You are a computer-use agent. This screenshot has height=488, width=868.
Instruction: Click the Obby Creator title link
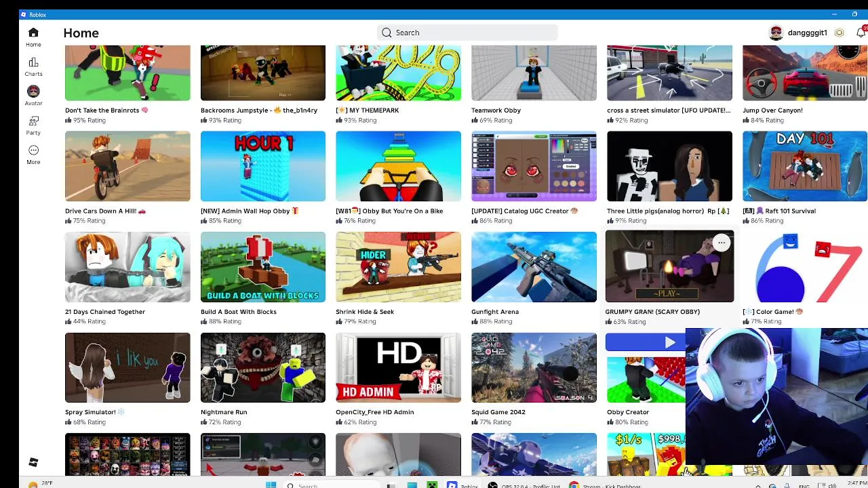coord(628,412)
